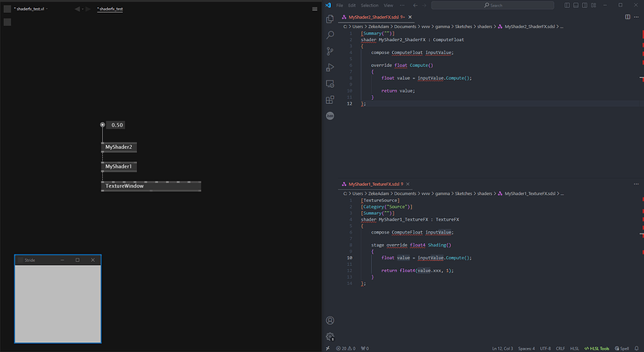Viewport: 644px width, 352px height.
Task: Toggle the Panel layout button
Action: point(576,6)
